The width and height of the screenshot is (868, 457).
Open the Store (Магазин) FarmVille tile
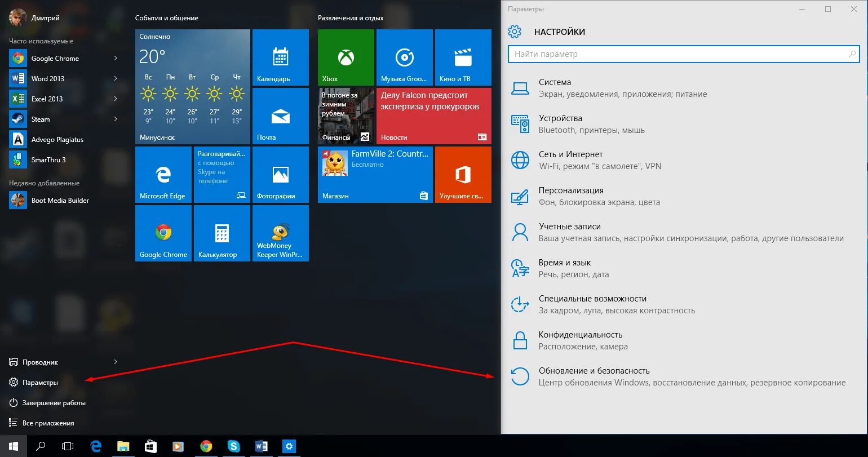coord(375,175)
